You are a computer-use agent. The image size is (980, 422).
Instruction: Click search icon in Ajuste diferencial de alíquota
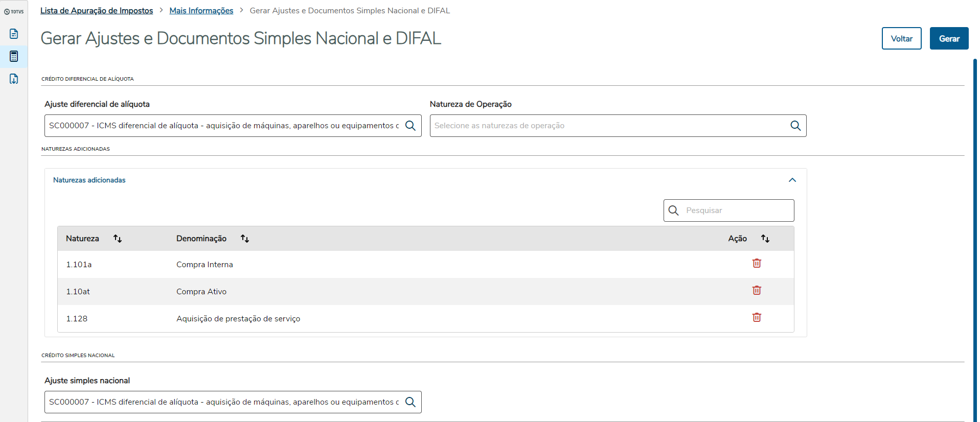pos(411,126)
